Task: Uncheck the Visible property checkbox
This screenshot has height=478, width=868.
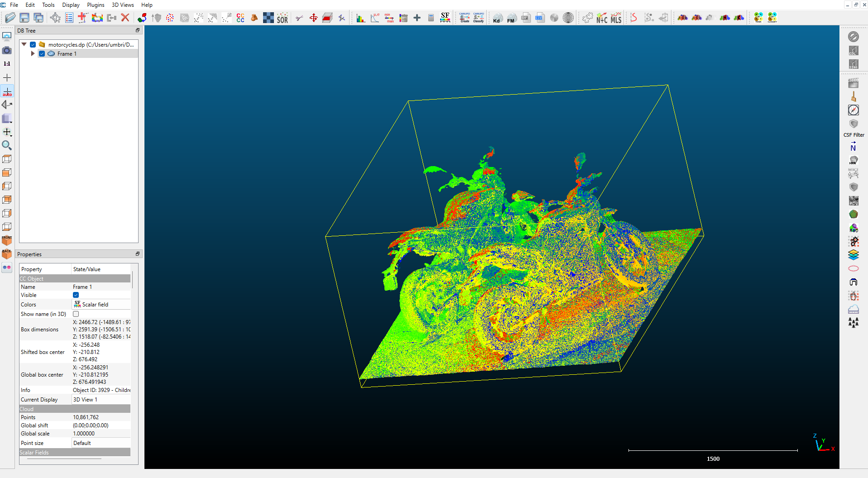Action: click(76, 295)
